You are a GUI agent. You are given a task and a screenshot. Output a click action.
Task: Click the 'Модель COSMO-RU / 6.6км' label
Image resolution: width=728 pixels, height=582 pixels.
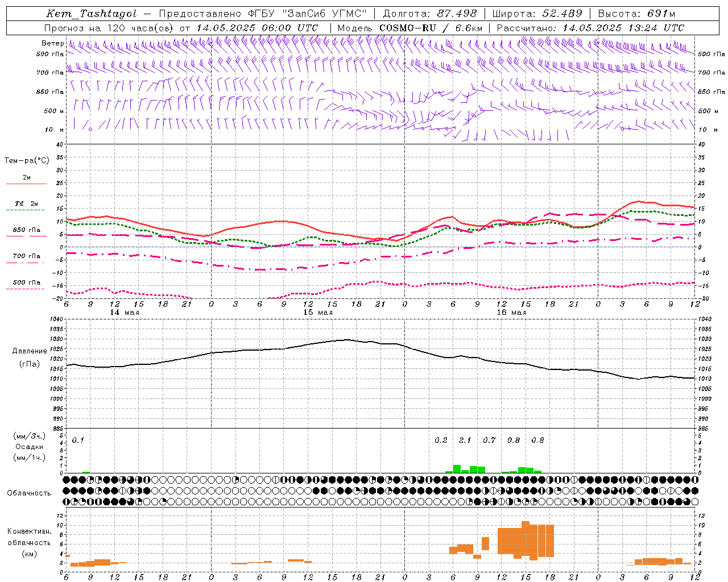410,28
